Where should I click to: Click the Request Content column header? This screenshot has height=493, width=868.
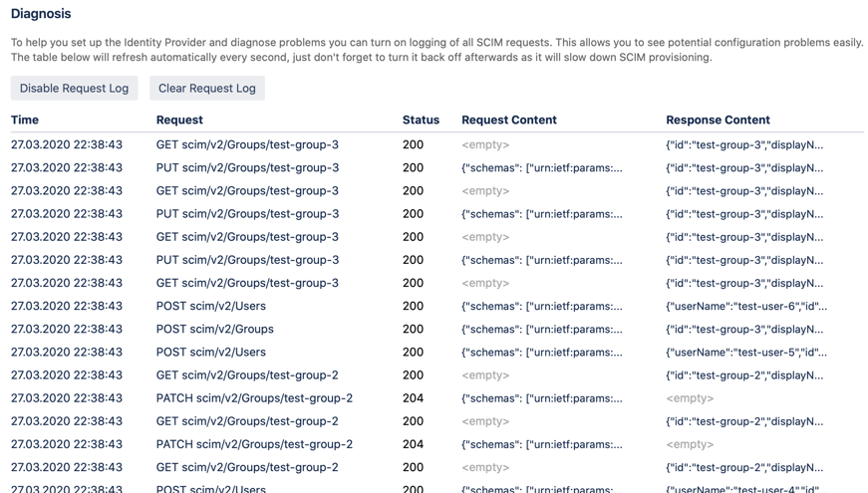pos(508,120)
